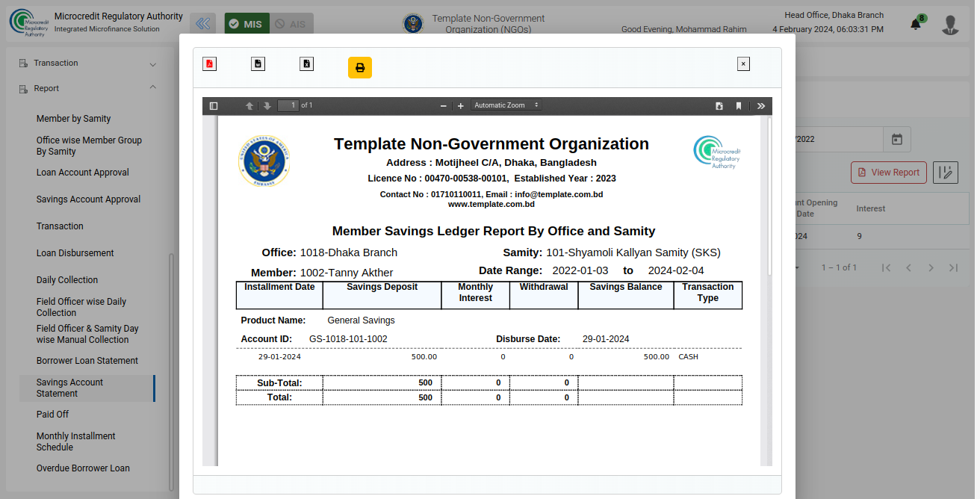Zoom in the PDF document

(461, 106)
